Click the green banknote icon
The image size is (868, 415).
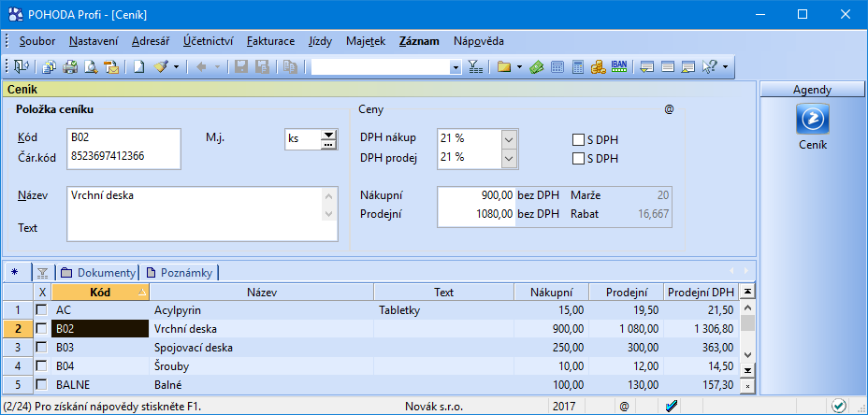pos(536,67)
